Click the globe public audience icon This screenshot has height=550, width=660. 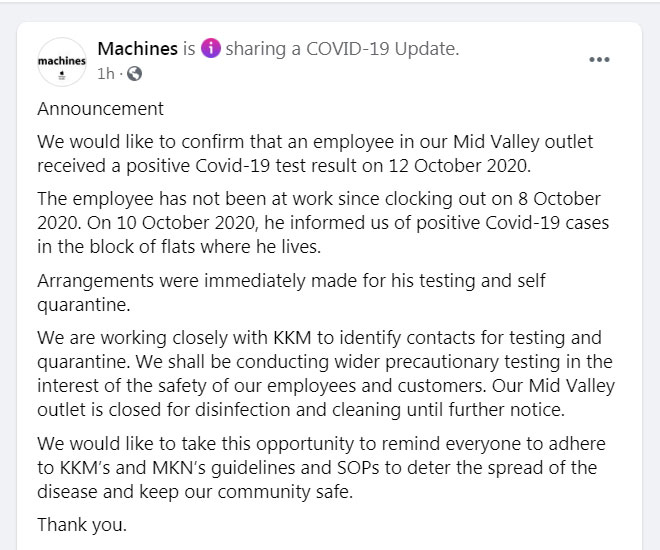pyautogui.click(x=134, y=74)
